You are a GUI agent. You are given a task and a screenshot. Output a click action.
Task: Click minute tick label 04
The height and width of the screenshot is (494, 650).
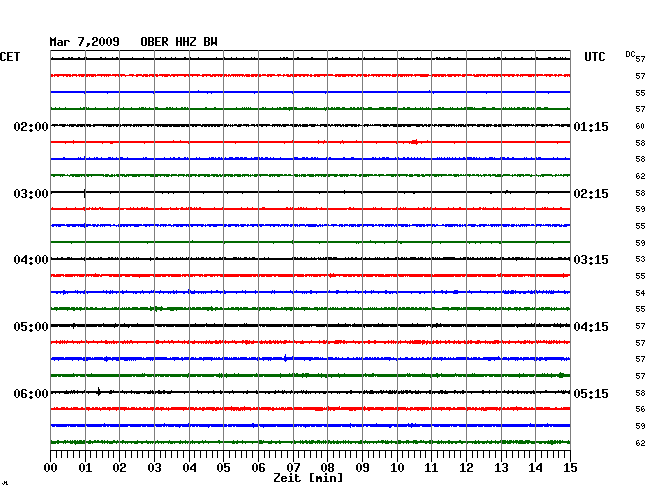point(189,468)
